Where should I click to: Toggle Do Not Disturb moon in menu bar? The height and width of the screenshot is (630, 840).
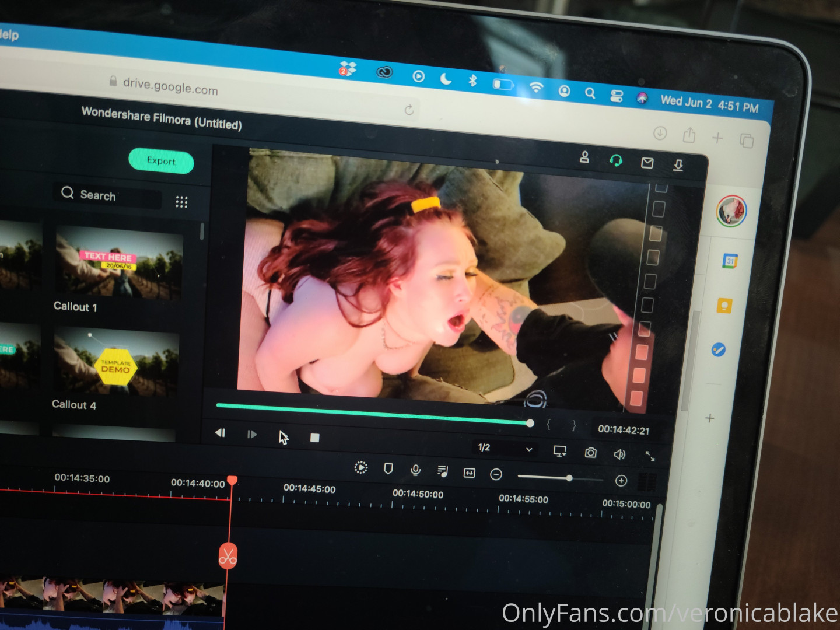click(x=446, y=79)
